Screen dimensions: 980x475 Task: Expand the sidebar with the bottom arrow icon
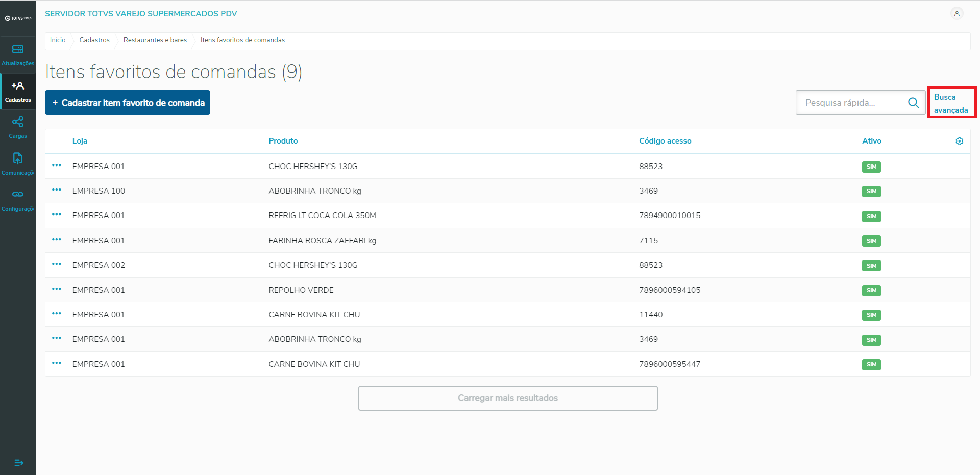pos(18,463)
